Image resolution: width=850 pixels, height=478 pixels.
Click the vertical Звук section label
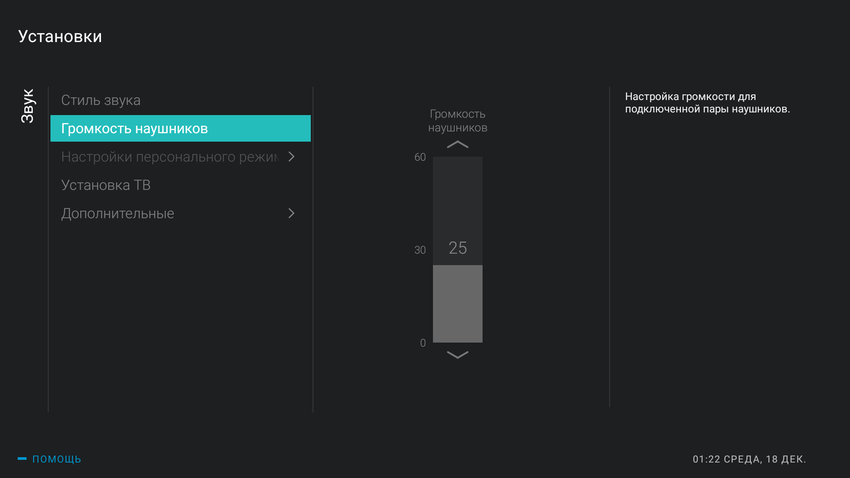[x=28, y=106]
